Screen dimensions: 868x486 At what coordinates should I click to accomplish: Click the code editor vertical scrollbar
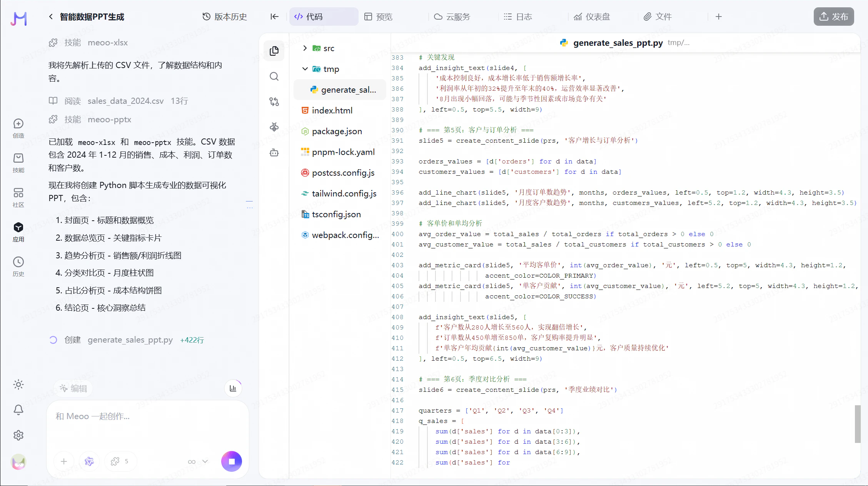(857, 424)
